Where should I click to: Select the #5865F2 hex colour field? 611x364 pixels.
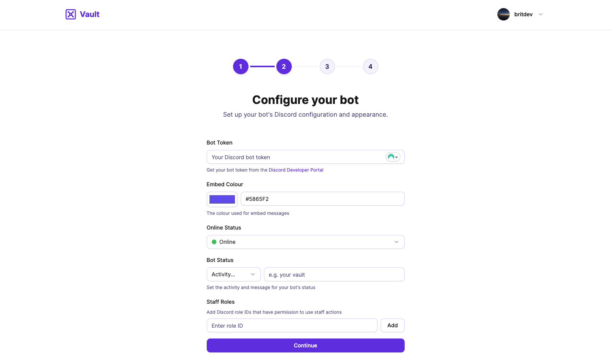coord(323,198)
